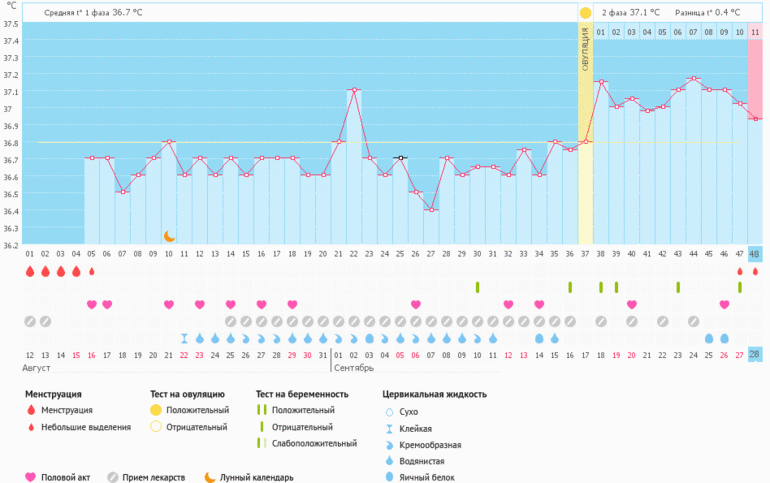Select the temperature peak on cycle day 44

point(693,78)
